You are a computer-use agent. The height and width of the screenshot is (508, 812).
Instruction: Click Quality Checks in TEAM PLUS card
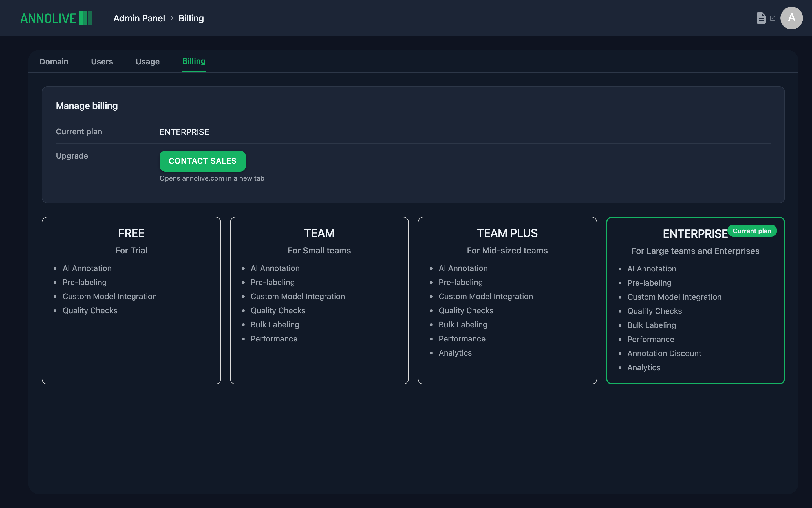point(466,310)
